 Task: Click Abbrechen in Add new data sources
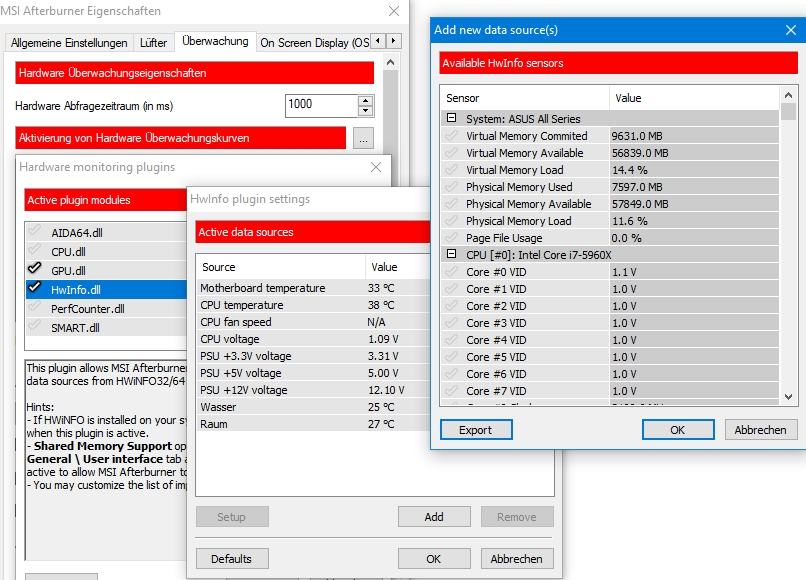761,430
